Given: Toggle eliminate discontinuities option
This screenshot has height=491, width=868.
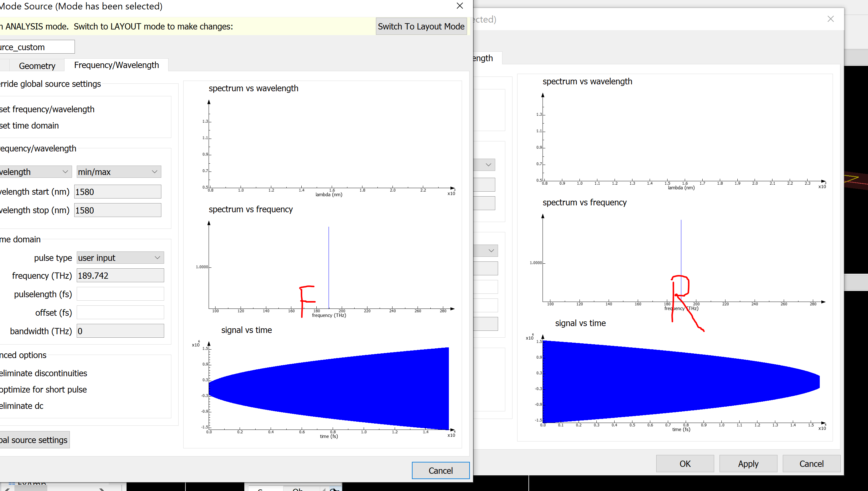Looking at the screenshot, I should pos(44,373).
